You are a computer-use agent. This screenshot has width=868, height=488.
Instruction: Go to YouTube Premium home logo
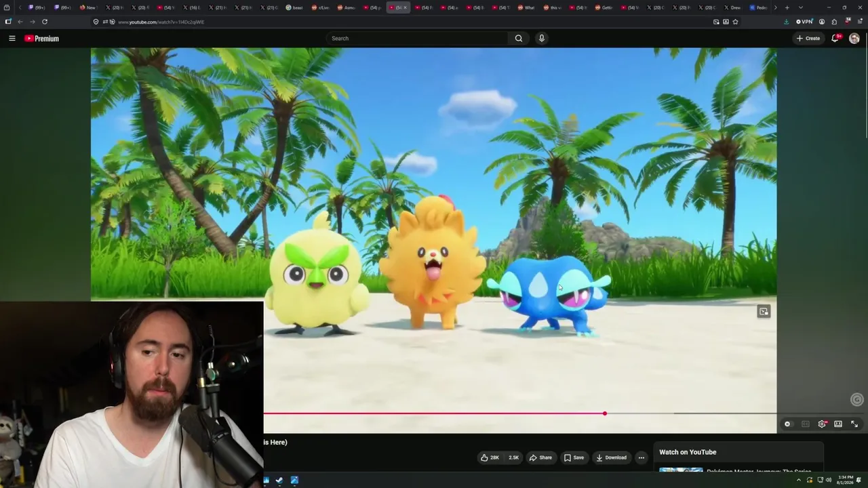pyautogui.click(x=42, y=39)
